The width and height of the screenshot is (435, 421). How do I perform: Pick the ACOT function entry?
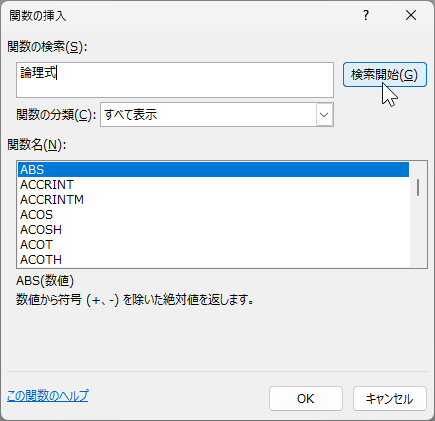[x=213, y=245]
